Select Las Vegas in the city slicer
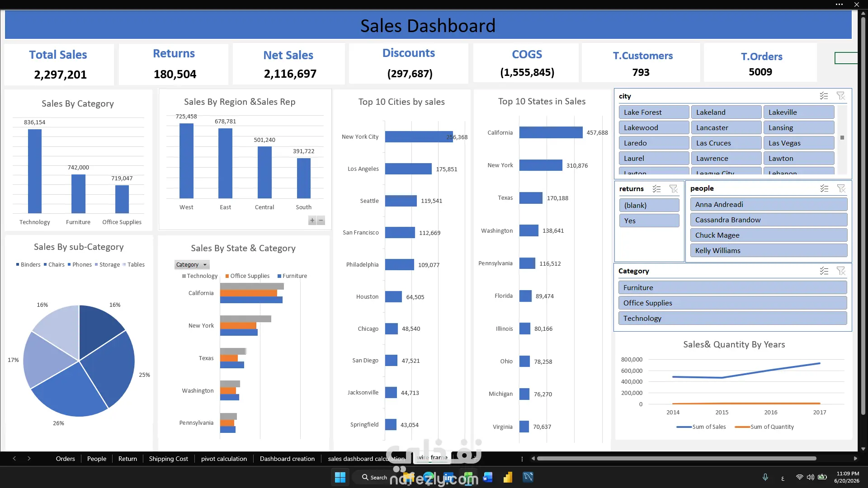The image size is (868, 488). (799, 143)
